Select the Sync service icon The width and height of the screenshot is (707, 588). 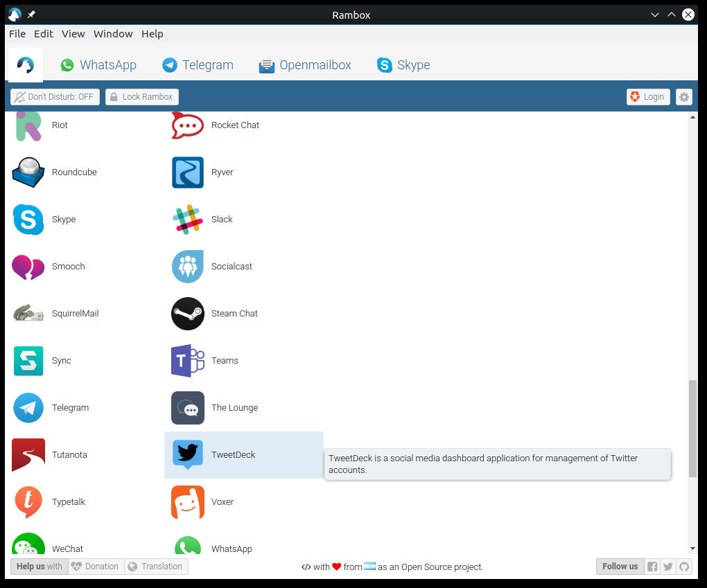coord(28,361)
